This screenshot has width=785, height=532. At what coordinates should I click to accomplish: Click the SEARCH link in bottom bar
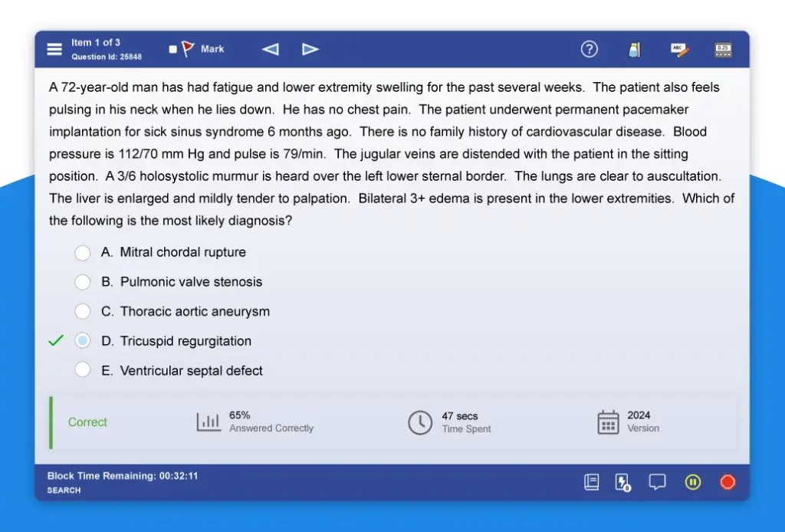(x=64, y=491)
